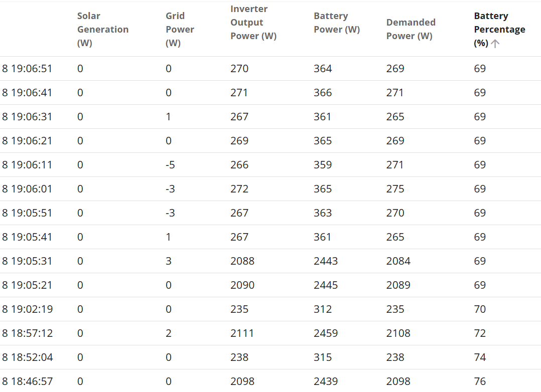Viewport: 541px width, 392px height.
Task: Select the 19:02:19 row
Action: click(270, 309)
